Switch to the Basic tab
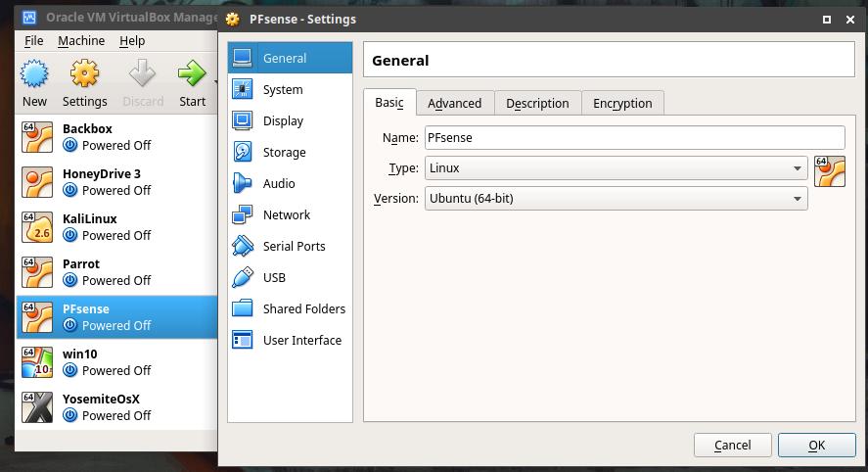868x472 pixels. pos(389,103)
